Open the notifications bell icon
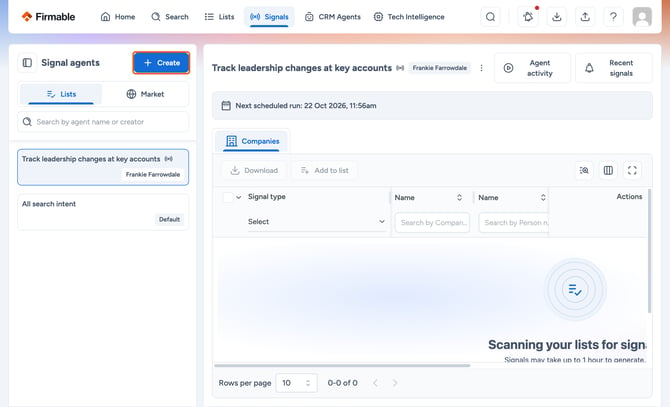Screen dimensions: 670x407 [x=528, y=17]
